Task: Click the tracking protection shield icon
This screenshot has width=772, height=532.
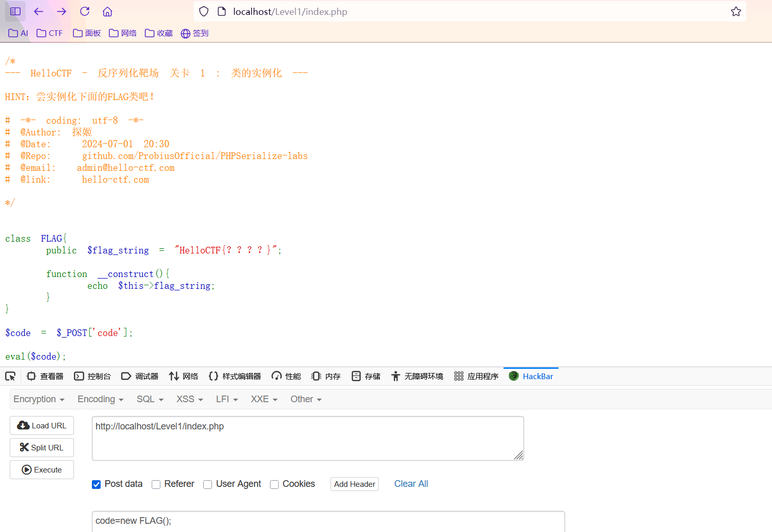Action: click(x=204, y=11)
